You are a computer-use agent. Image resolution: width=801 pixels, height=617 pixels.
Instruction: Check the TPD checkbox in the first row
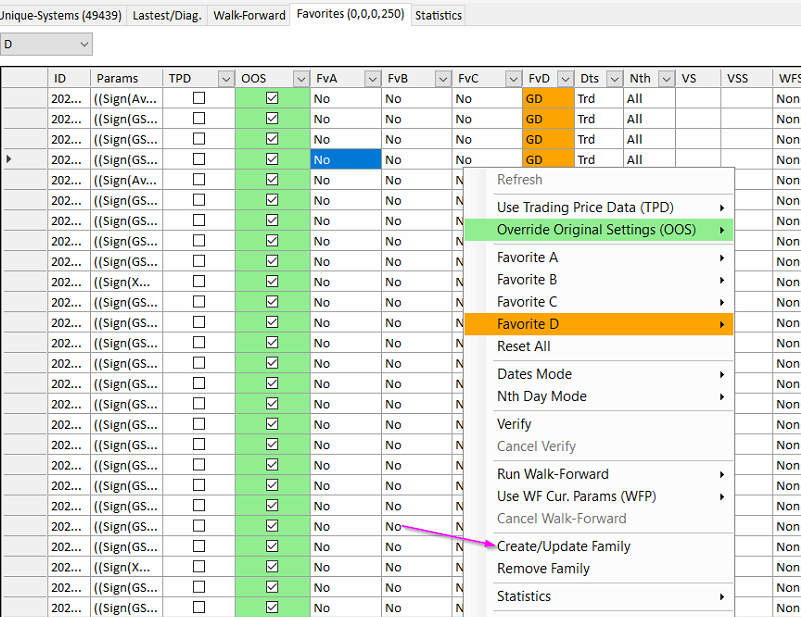pyautogui.click(x=199, y=98)
